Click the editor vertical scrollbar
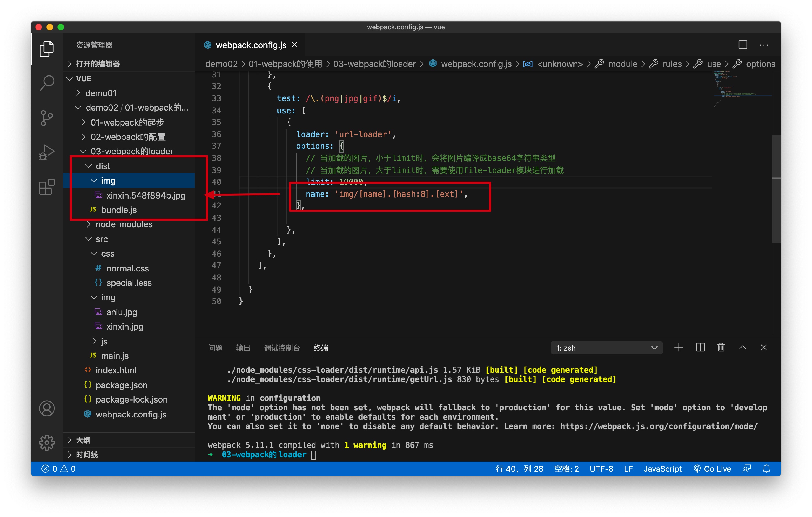 776,189
